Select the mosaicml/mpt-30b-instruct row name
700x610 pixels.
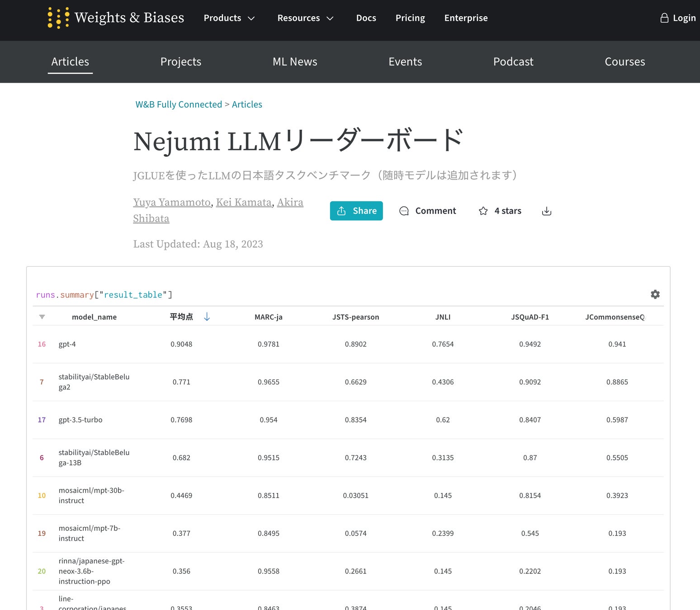coord(91,496)
